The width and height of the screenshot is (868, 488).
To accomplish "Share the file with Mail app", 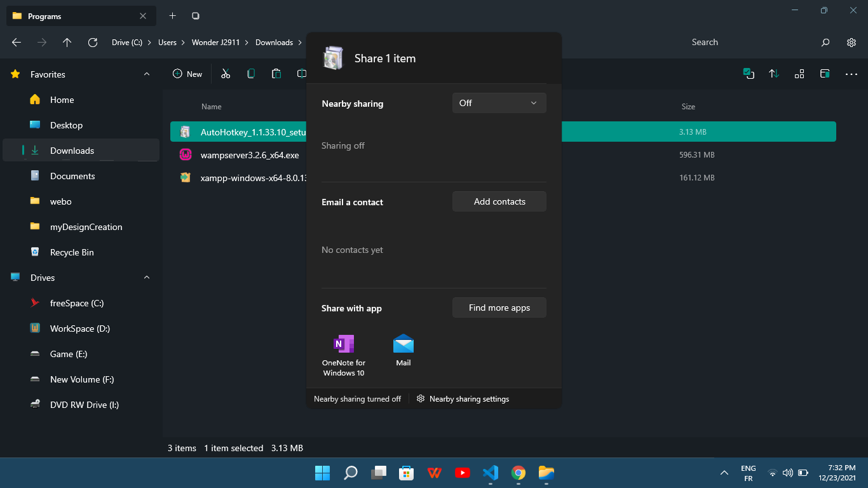I will click(x=403, y=351).
